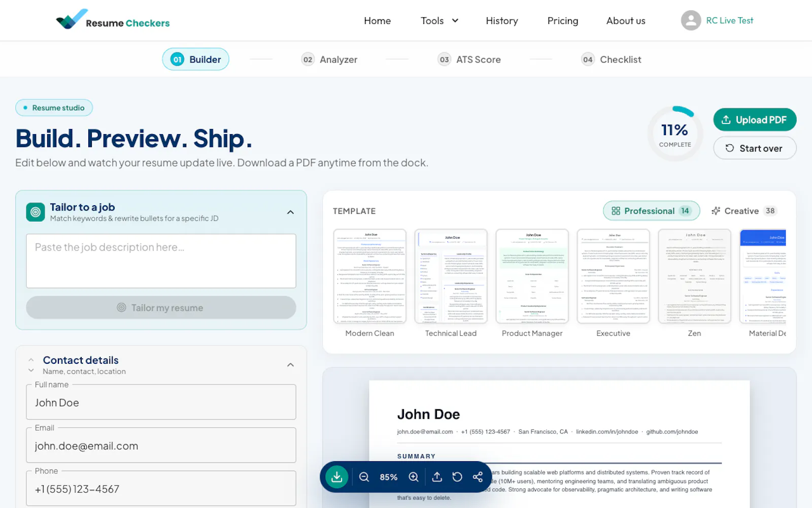Open the About us page

tap(626, 21)
